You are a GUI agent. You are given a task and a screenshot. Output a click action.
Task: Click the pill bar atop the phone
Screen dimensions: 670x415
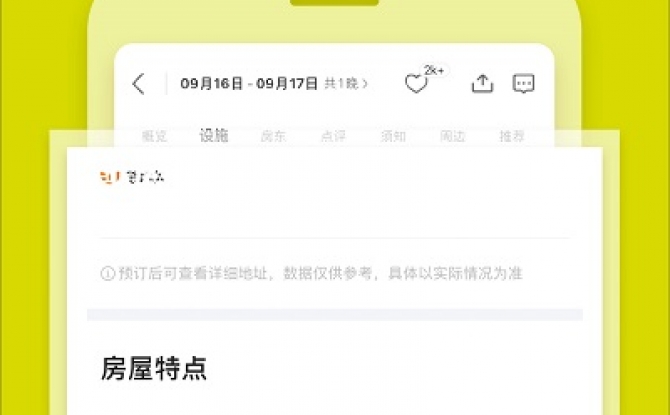click(335, 3)
